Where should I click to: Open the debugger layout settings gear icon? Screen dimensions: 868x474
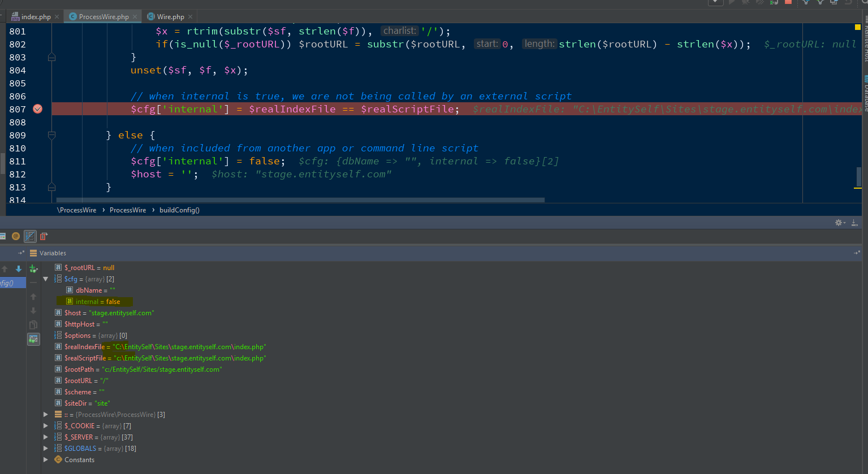coord(838,222)
